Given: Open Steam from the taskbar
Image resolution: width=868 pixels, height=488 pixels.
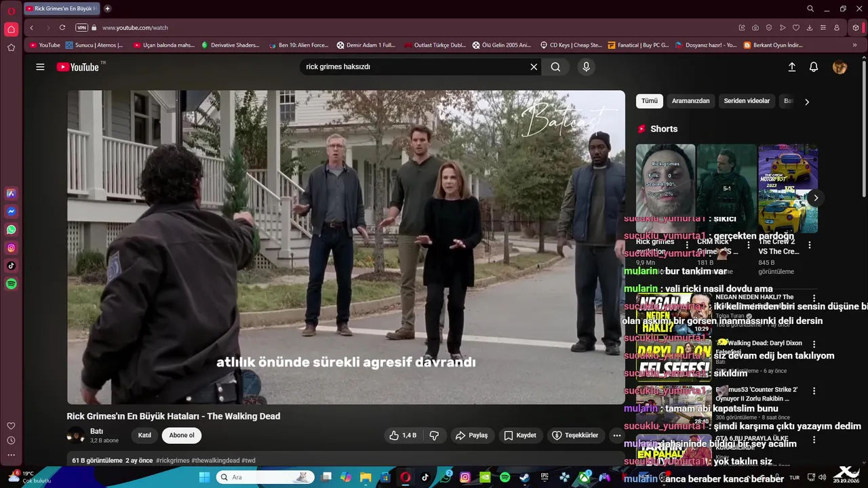Looking at the screenshot, I should click(525, 477).
